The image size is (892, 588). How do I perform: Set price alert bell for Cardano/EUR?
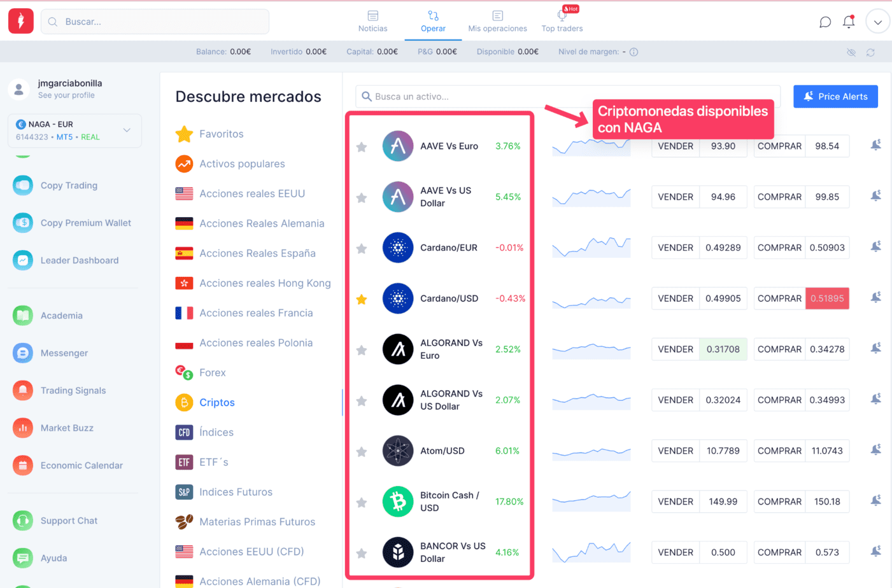point(876,247)
